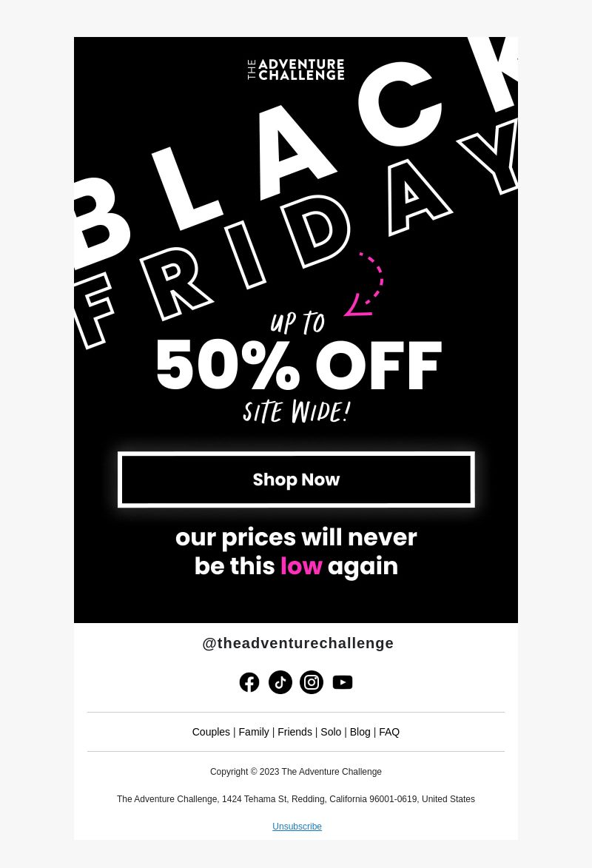Open the Facebook social icon
Screen dimensions: 592x868
249,682
